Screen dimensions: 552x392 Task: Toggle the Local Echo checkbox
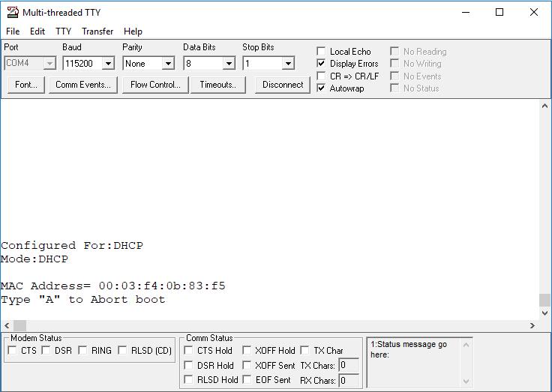tap(322, 52)
